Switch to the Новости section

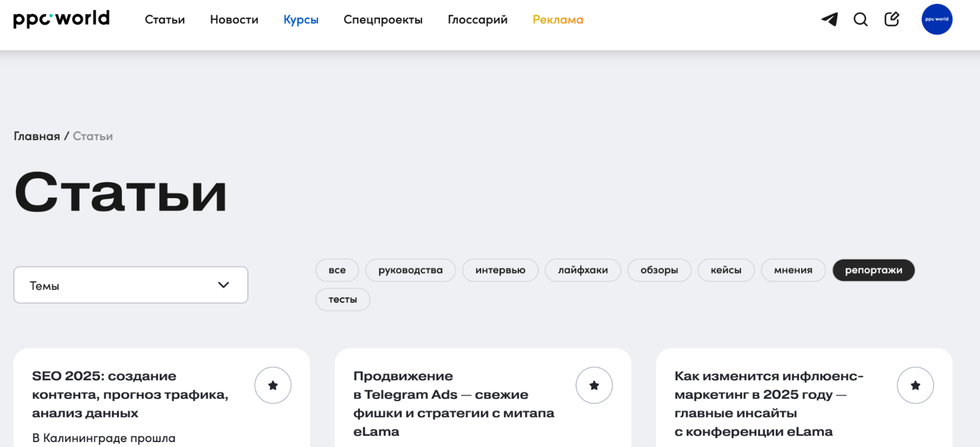pyautogui.click(x=234, y=20)
